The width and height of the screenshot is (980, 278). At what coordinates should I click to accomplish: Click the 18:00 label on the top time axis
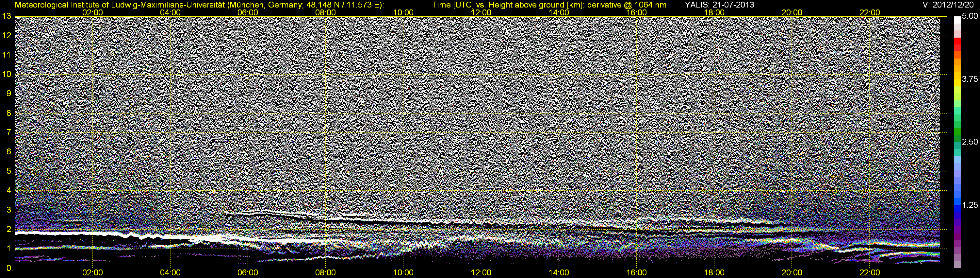pos(714,12)
